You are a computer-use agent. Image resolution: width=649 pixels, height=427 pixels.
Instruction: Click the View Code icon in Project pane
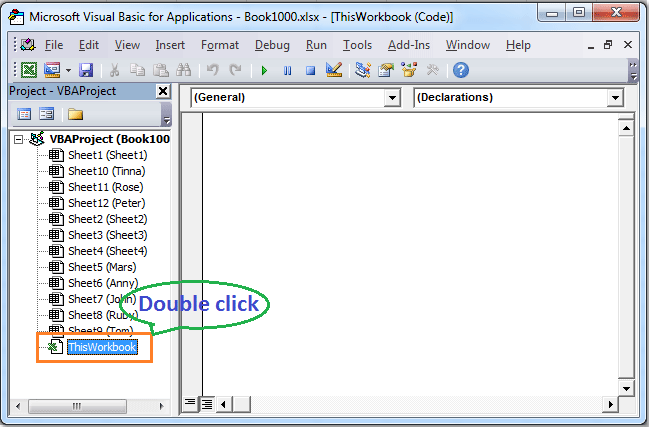coord(24,114)
